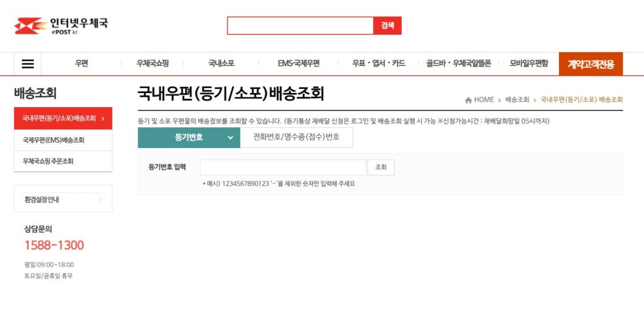The image size is (644, 311).
Task: Click HOME in the breadcrumb
Action: tap(484, 99)
